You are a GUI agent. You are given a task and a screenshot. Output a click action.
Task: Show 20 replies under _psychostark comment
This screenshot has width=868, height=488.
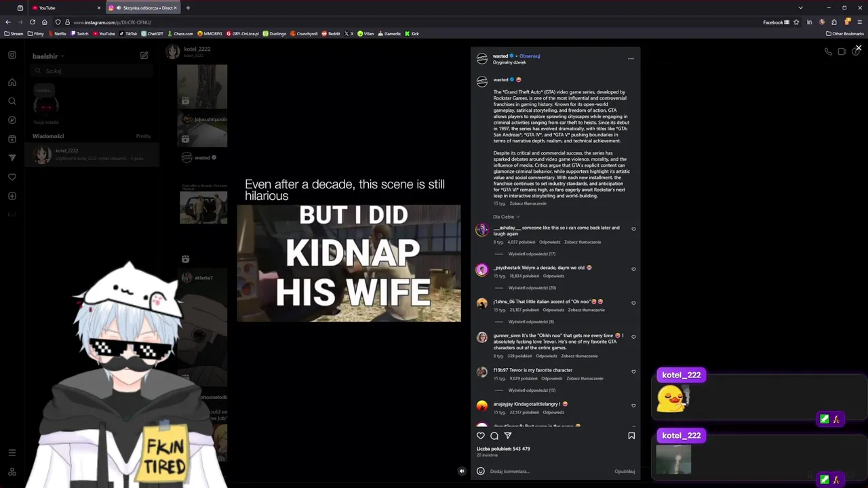[x=532, y=288]
